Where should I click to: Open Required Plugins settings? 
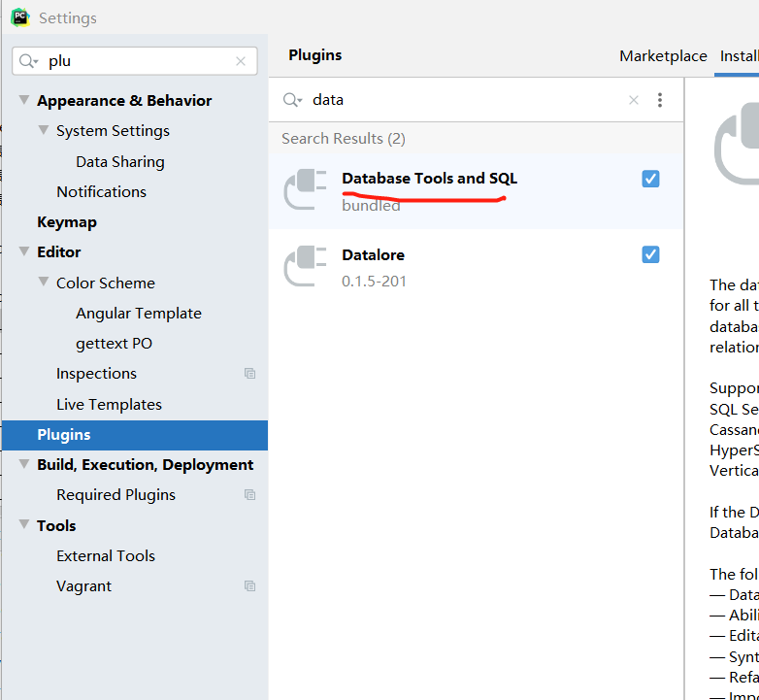[x=115, y=495]
